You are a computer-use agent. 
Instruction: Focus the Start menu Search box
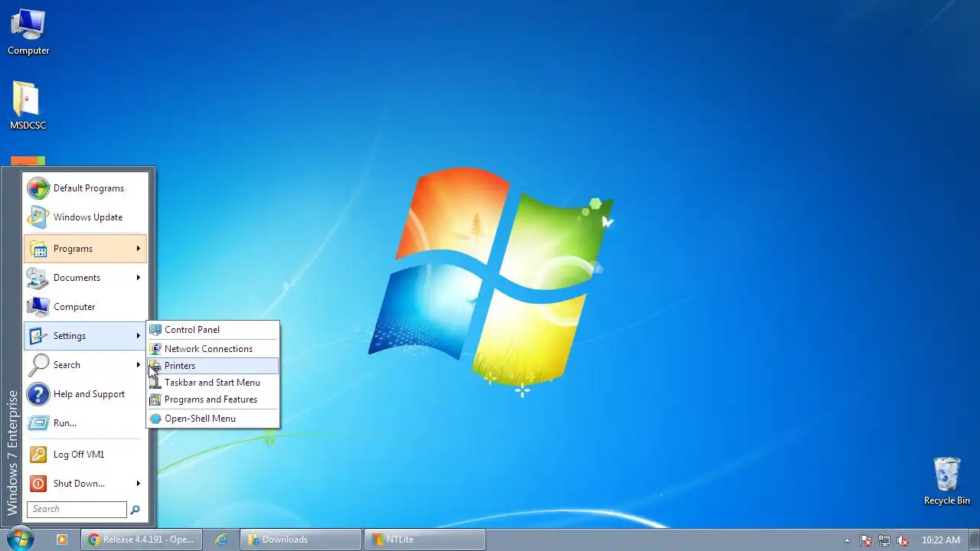pos(77,509)
